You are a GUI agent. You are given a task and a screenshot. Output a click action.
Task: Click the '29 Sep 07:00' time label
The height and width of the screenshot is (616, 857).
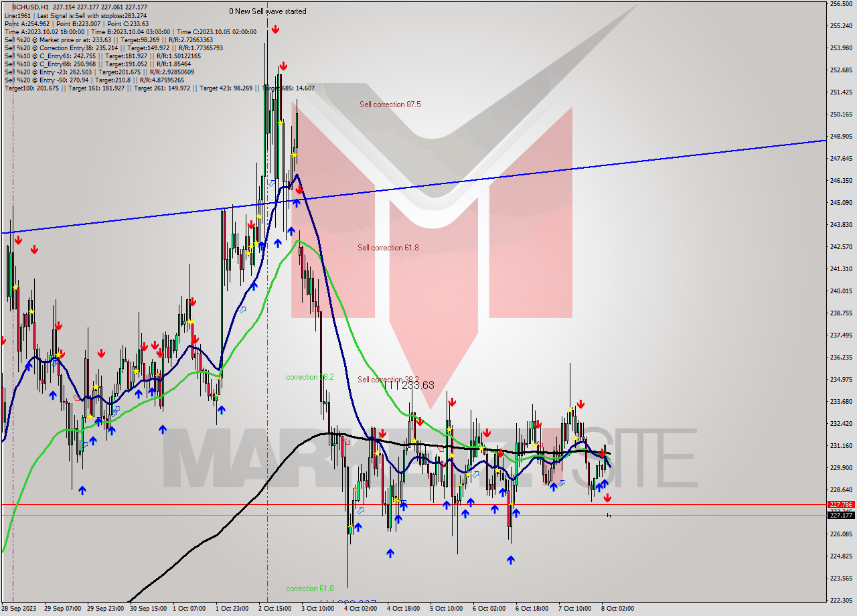(62, 609)
